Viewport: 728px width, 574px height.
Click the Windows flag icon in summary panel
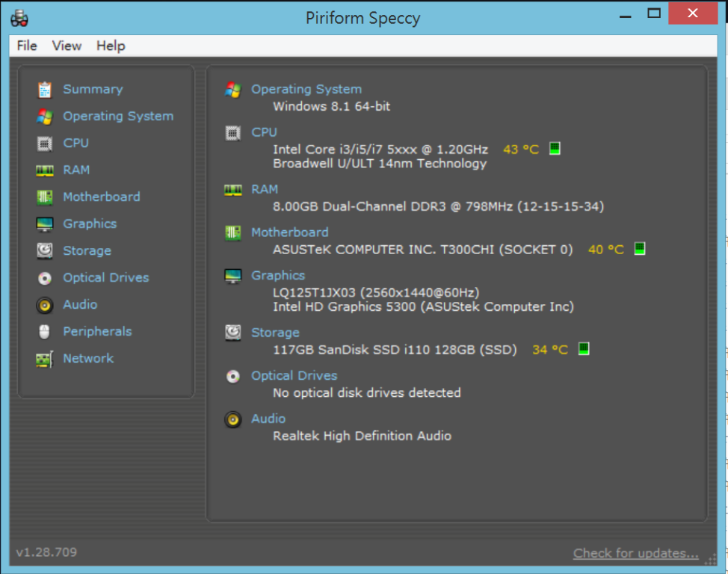[x=233, y=90]
